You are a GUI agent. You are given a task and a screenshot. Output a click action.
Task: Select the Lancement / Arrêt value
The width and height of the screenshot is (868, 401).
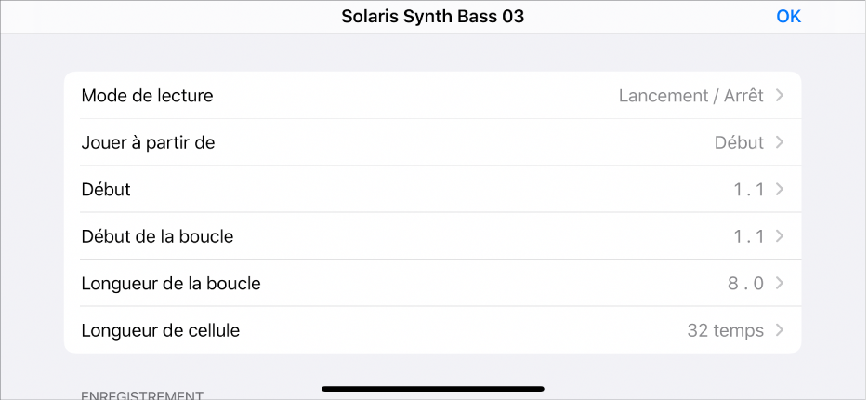point(690,96)
